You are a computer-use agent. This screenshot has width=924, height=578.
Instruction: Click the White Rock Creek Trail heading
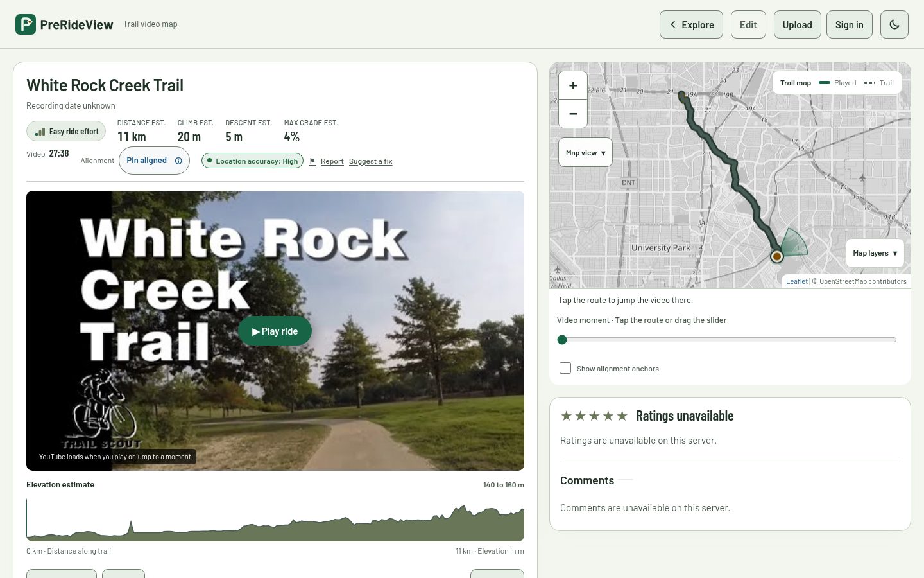(x=105, y=85)
